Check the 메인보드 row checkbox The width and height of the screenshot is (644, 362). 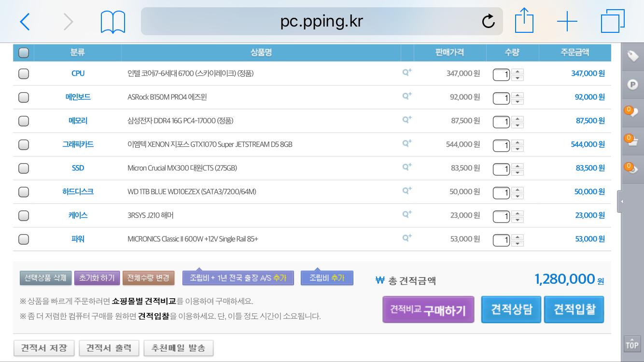tap(24, 97)
